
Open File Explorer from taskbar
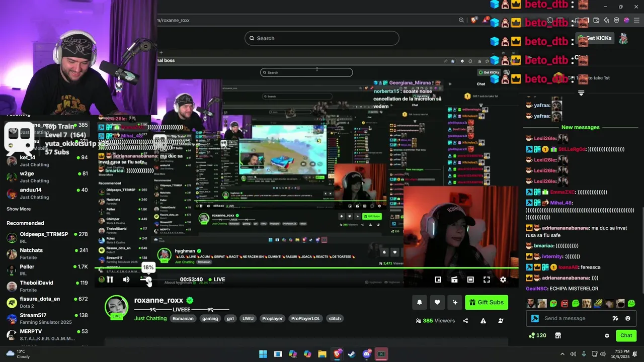coord(322,354)
